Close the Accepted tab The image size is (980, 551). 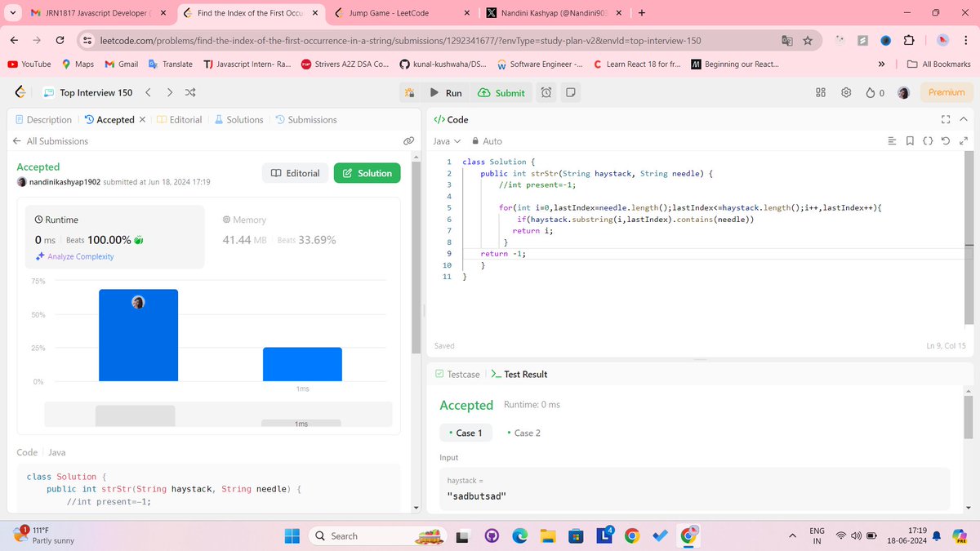coord(142,120)
